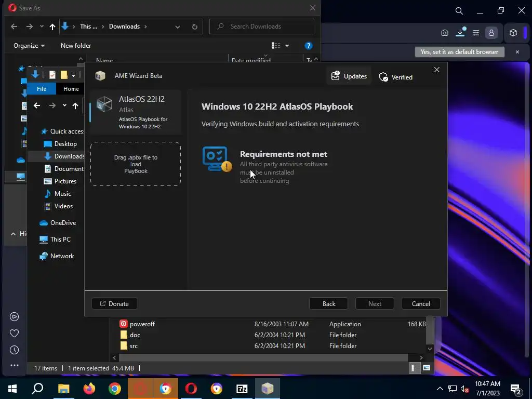Click the Search Downloads field
The width and height of the screenshot is (532, 399).
(x=262, y=26)
